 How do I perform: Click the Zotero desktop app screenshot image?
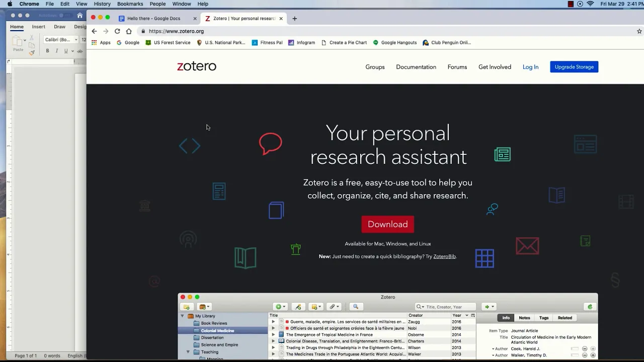(x=387, y=327)
